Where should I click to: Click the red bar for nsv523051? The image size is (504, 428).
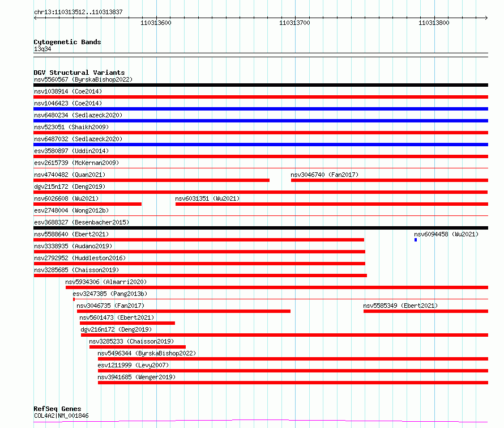click(260, 133)
